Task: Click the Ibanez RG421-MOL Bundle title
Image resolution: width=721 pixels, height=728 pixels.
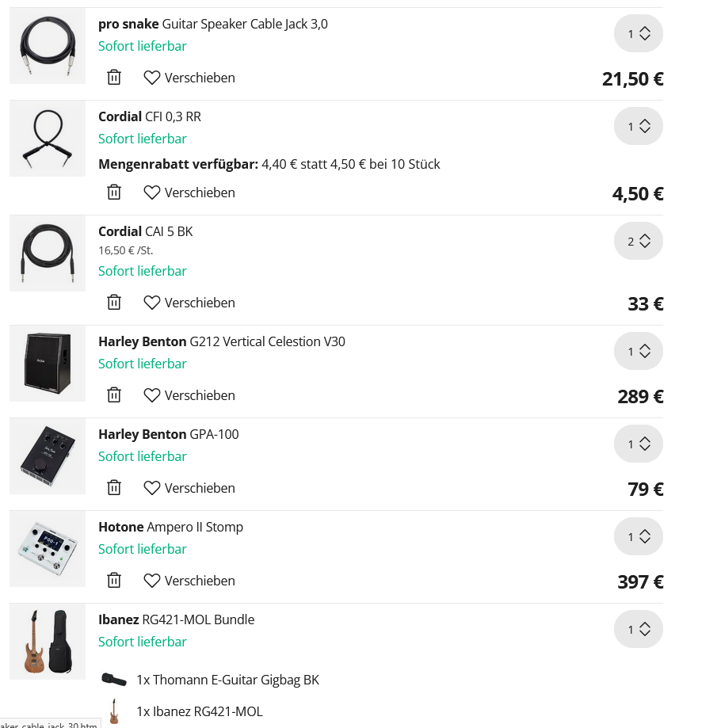Action: point(176,619)
